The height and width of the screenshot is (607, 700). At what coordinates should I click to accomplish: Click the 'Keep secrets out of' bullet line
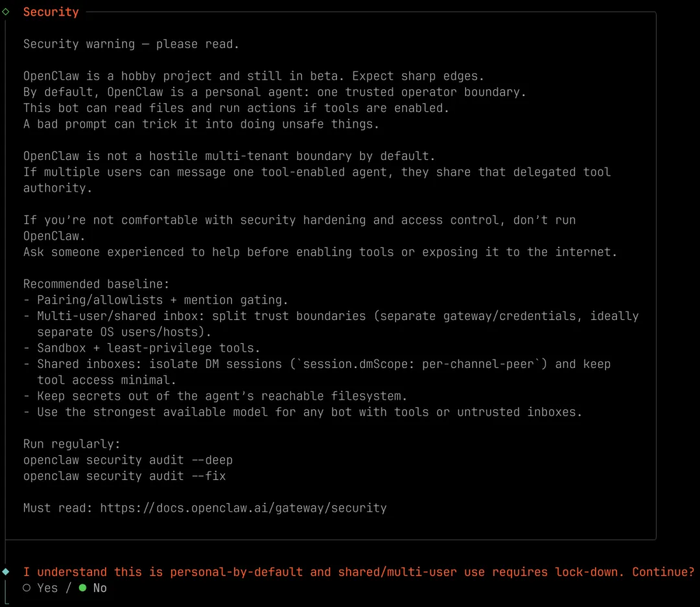[215, 396]
